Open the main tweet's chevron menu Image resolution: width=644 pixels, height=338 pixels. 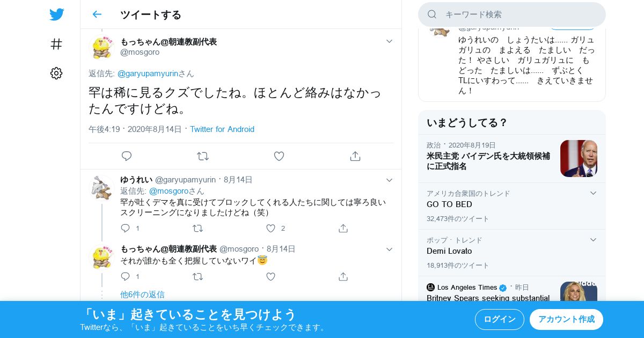coord(390,41)
